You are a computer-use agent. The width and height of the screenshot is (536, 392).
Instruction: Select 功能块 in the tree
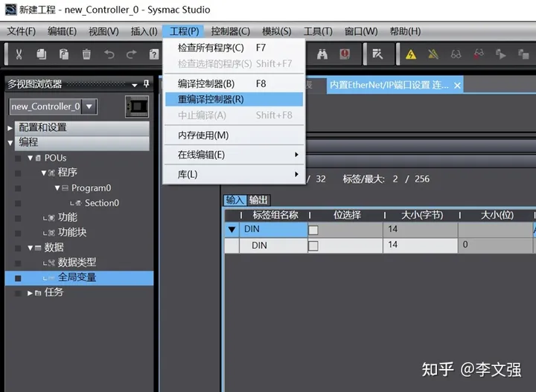(72, 233)
